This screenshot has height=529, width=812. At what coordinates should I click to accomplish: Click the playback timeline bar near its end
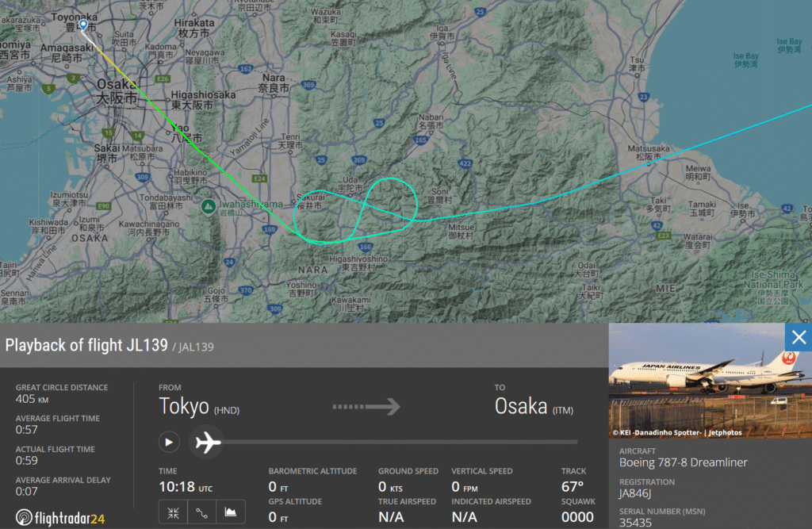point(569,442)
